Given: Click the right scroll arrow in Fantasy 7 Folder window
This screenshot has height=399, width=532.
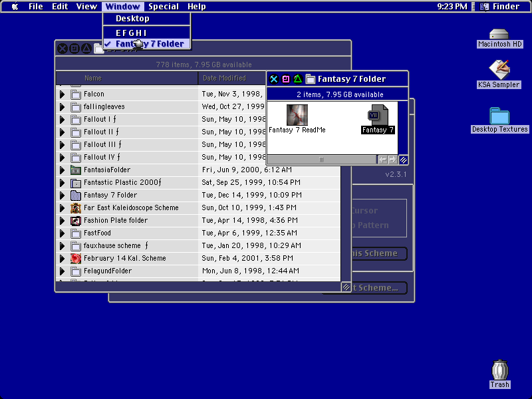Looking at the screenshot, I should click(x=392, y=160).
